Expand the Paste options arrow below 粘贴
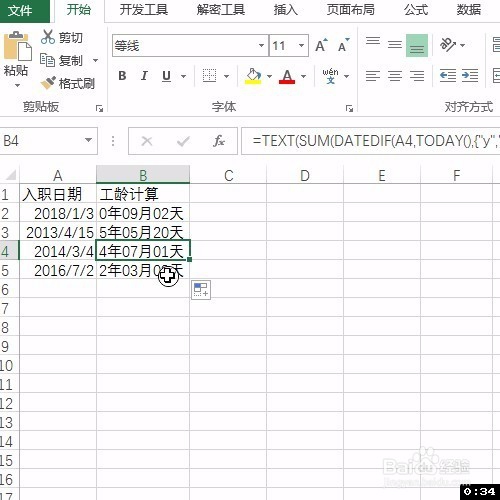The image size is (500, 500). tap(17, 86)
